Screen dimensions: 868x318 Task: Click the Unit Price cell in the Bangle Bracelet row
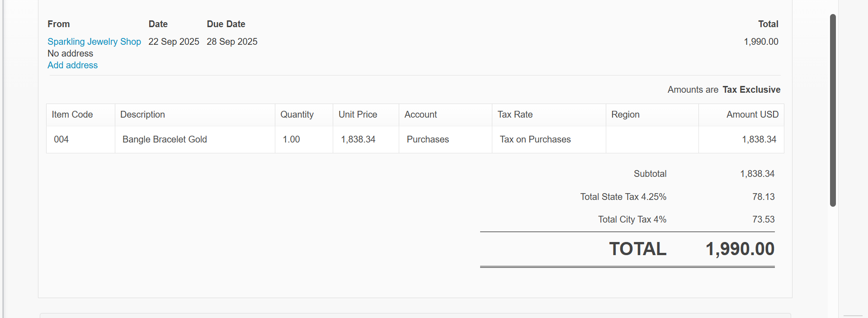[x=358, y=139]
